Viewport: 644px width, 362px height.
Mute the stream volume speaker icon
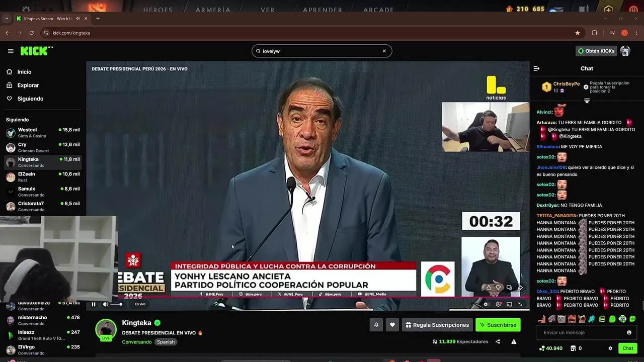[105, 304]
